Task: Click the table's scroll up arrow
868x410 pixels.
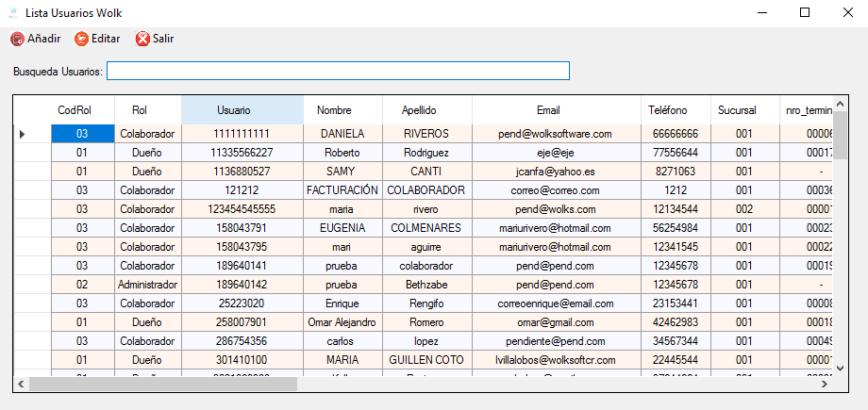Action: 840,104
